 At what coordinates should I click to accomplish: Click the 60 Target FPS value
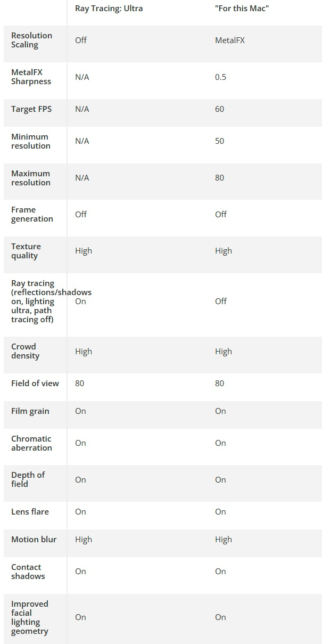coord(219,109)
